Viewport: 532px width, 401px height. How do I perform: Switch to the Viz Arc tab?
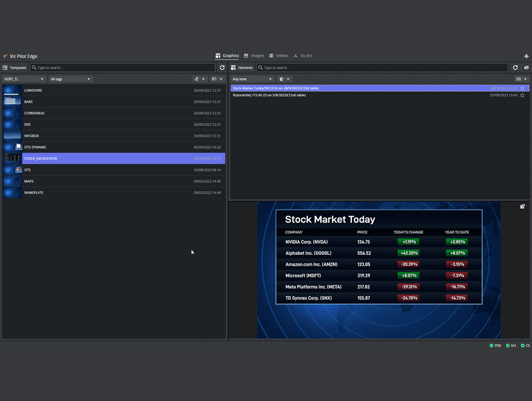pos(303,55)
